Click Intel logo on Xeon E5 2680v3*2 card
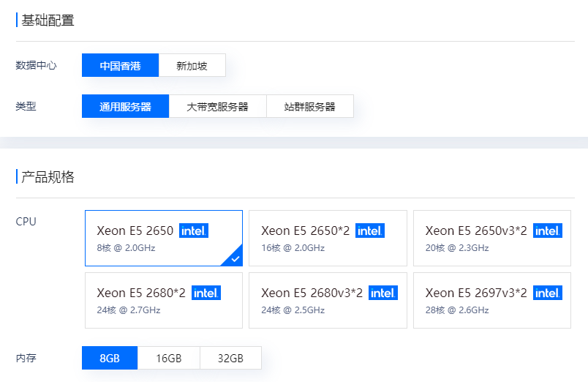 [383, 293]
